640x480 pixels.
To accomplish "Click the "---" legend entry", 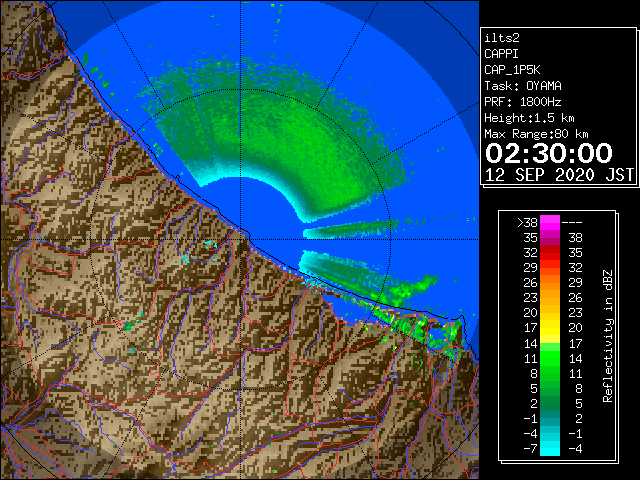I will (572, 223).
